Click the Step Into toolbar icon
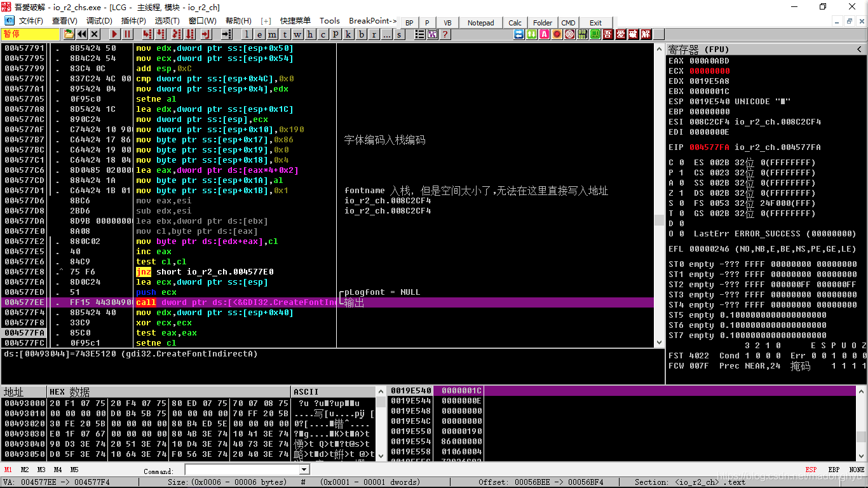The width and height of the screenshot is (868, 488). point(147,34)
